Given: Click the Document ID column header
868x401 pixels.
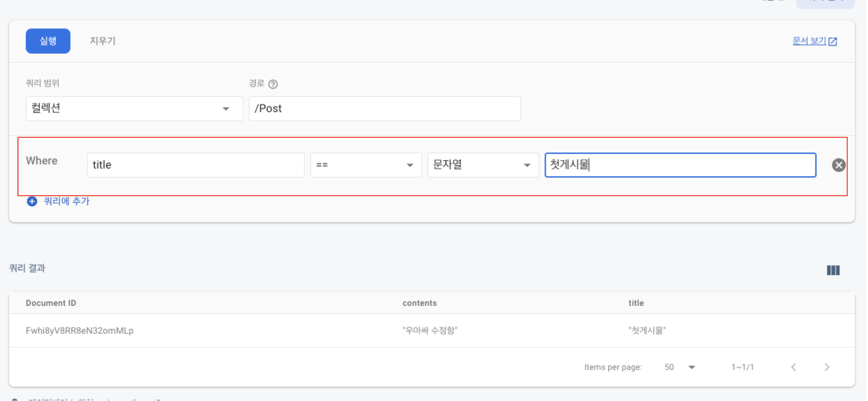Looking at the screenshot, I should click(51, 303).
